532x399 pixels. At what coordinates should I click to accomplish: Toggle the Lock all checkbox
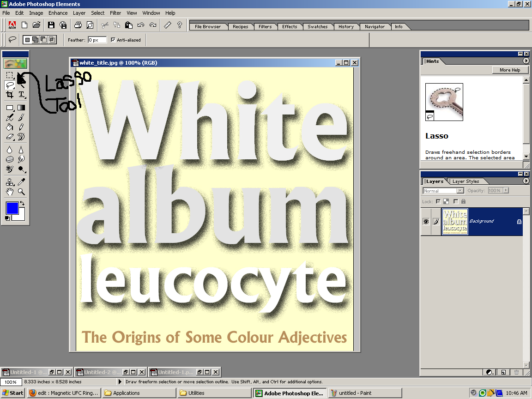pyautogui.click(x=456, y=201)
